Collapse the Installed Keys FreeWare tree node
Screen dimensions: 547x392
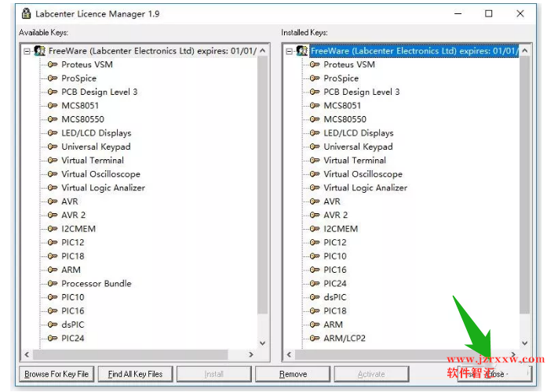290,52
